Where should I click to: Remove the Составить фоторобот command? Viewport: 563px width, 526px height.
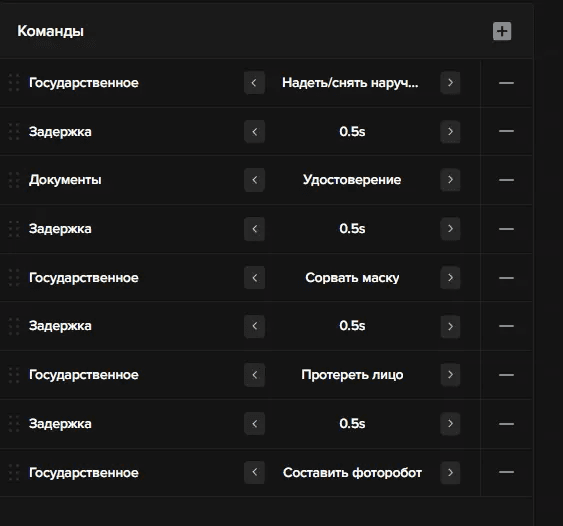[x=506, y=472]
